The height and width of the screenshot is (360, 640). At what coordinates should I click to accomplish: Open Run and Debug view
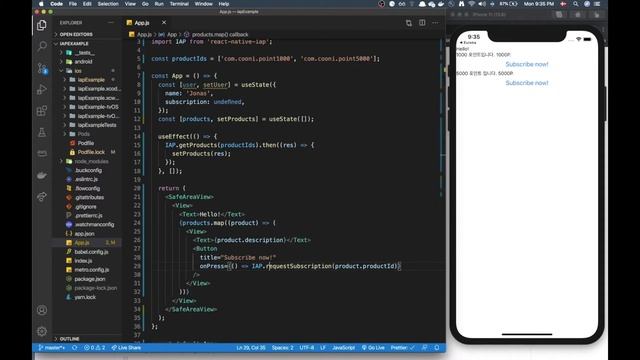click(42, 89)
